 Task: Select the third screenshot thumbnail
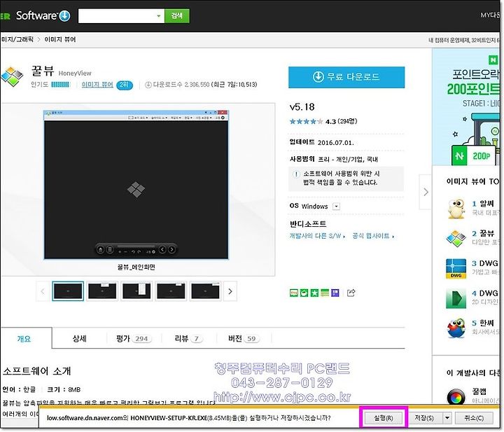click(136, 291)
